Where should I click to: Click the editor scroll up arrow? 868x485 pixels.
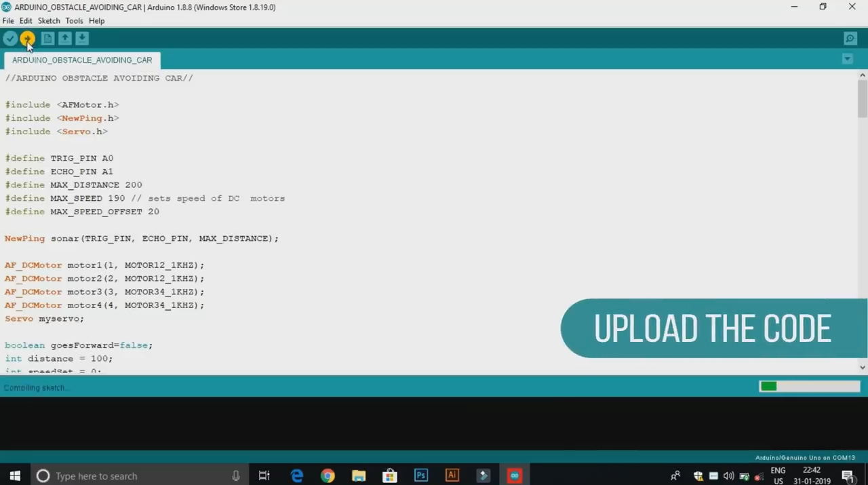click(x=863, y=75)
